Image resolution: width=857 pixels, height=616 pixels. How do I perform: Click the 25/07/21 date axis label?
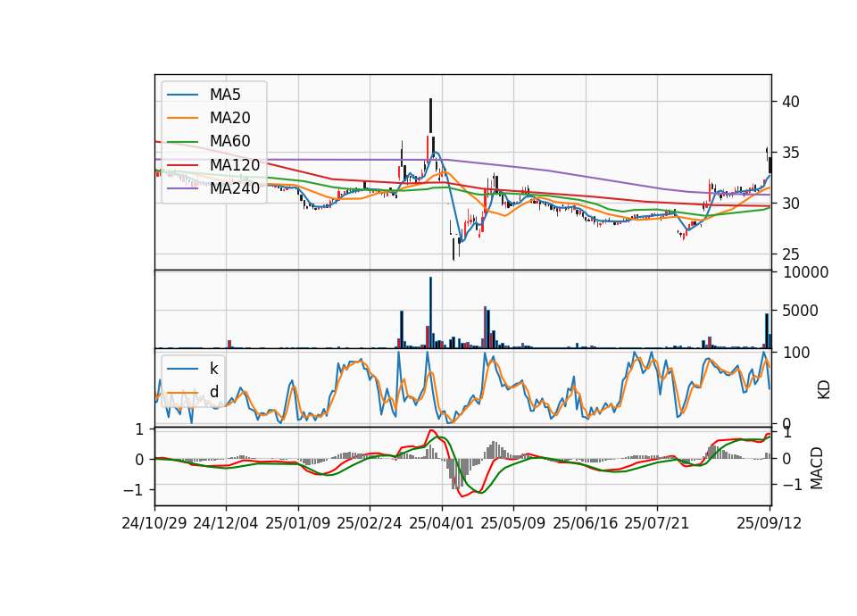(657, 523)
